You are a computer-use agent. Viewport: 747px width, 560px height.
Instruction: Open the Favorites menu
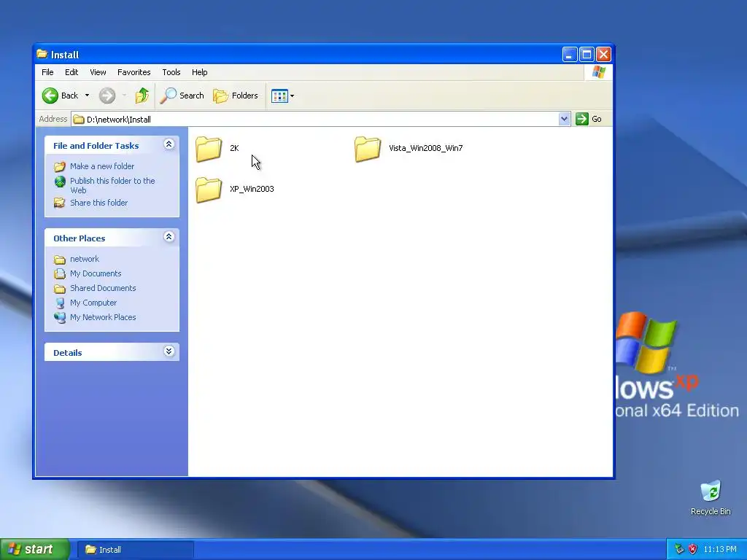pyautogui.click(x=134, y=72)
